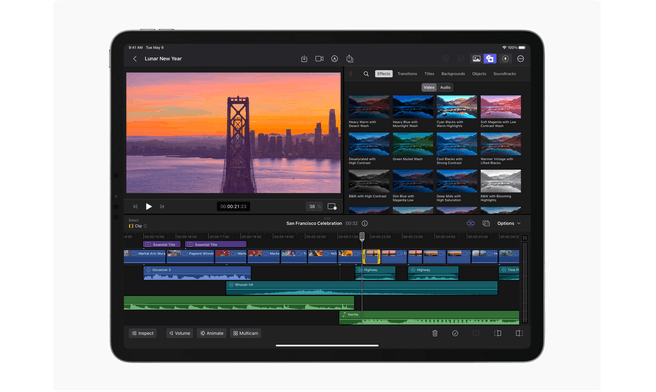Screen dimensions: 656x392
Task: Click the vertical scrollbar of the timeline
Action: [525, 282]
